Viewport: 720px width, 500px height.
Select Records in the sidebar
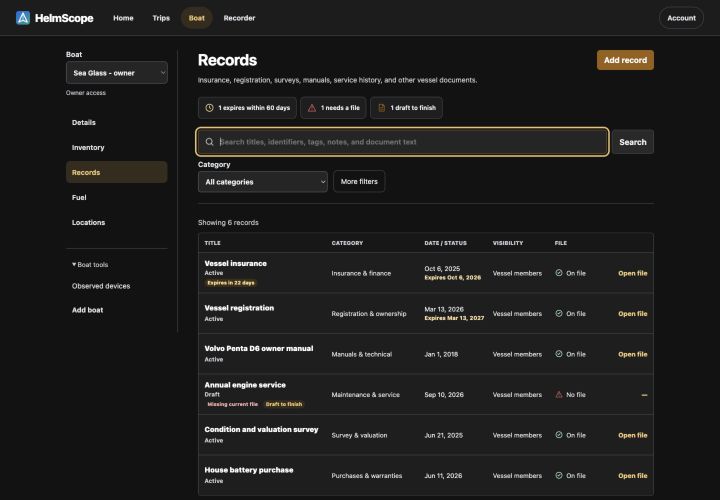tap(117, 172)
